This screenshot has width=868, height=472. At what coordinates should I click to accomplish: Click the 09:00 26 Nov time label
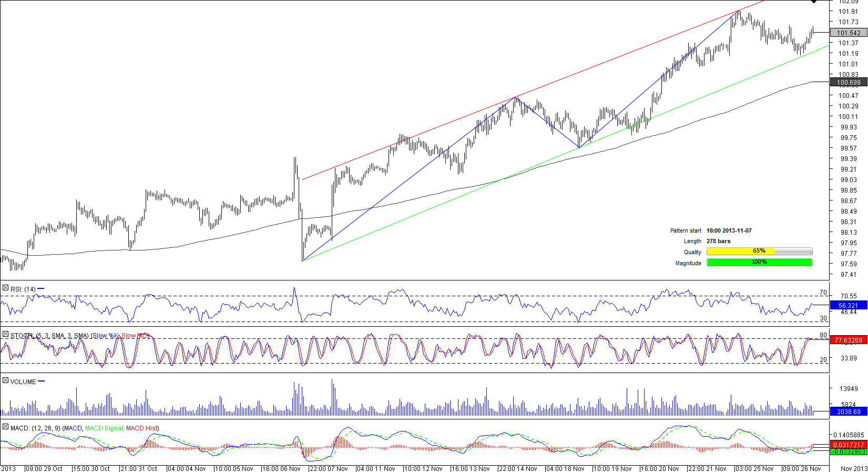click(802, 468)
